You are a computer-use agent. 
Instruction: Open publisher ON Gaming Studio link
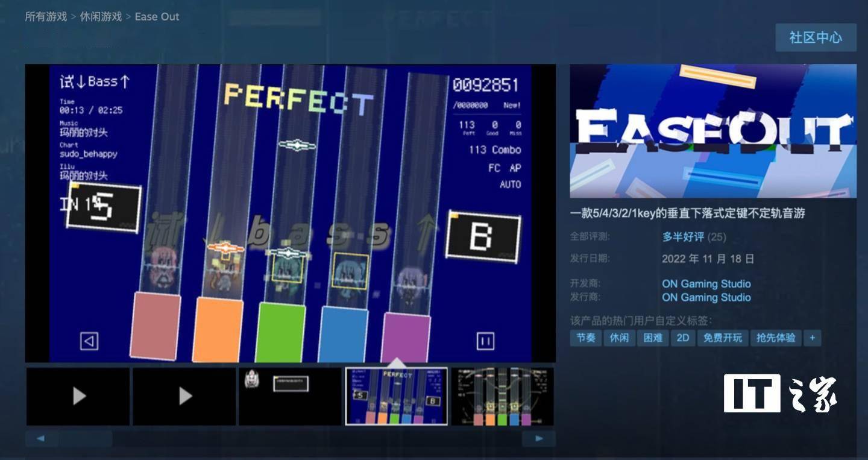pyautogui.click(x=706, y=297)
